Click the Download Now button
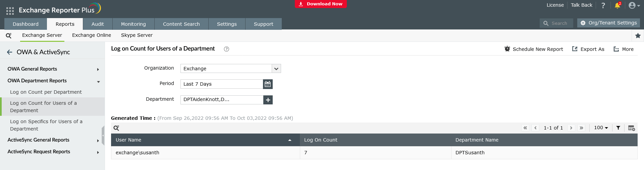Screen dimensions: 644x170 click(321, 4)
